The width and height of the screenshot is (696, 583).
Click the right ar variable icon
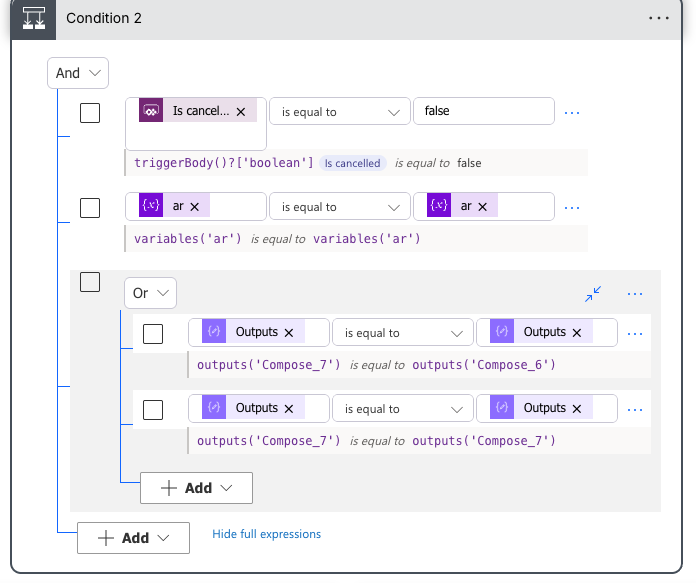click(439, 205)
